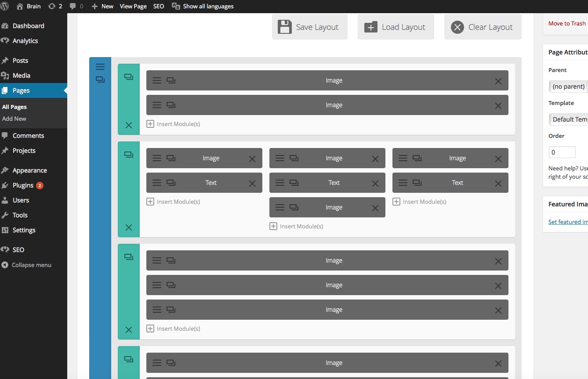This screenshot has height=379, width=588.
Task: Open section settings hamburger icon on blue bar
Action: (x=100, y=67)
